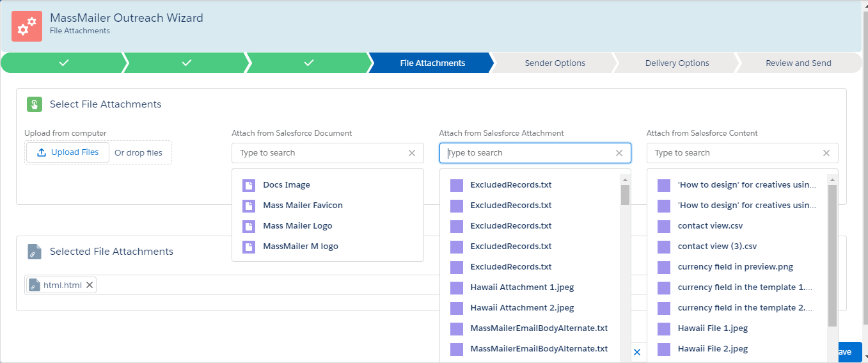Click the html.html pill label

63,286
